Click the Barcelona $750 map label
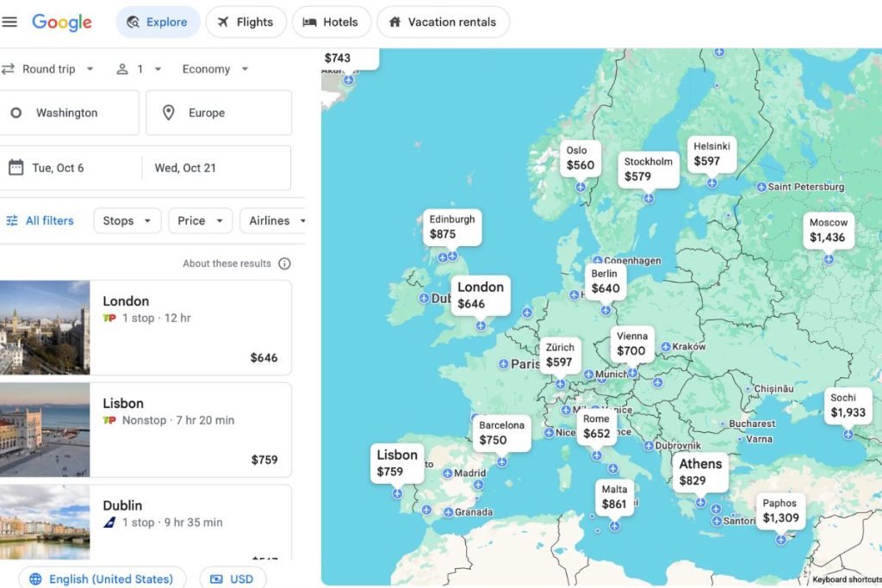This screenshot has width=882, height=588. pyautogui.click(x=502, y=433)
